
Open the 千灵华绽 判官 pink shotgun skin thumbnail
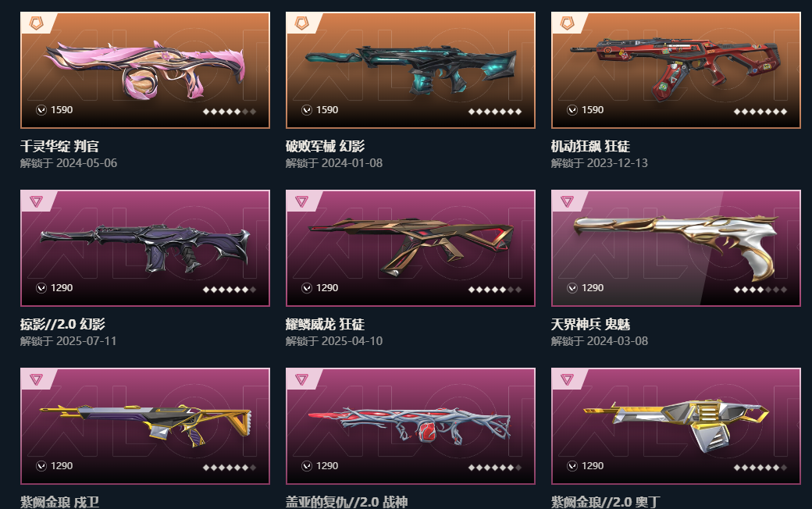pos(145,70)
